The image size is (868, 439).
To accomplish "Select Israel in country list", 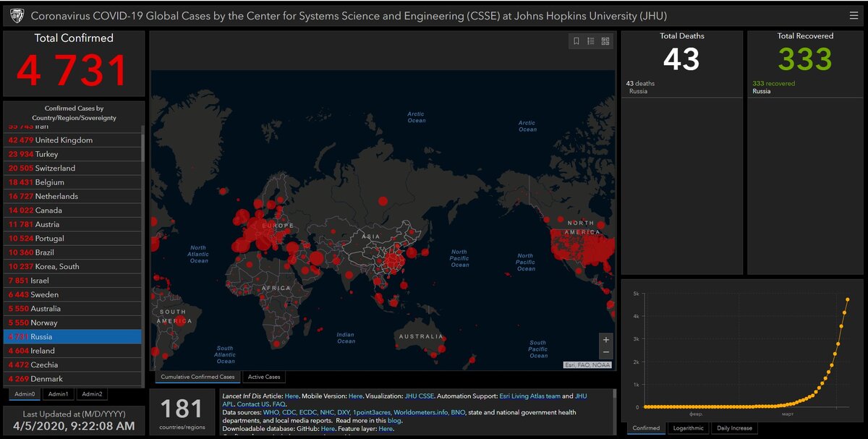I will point(72,281).
